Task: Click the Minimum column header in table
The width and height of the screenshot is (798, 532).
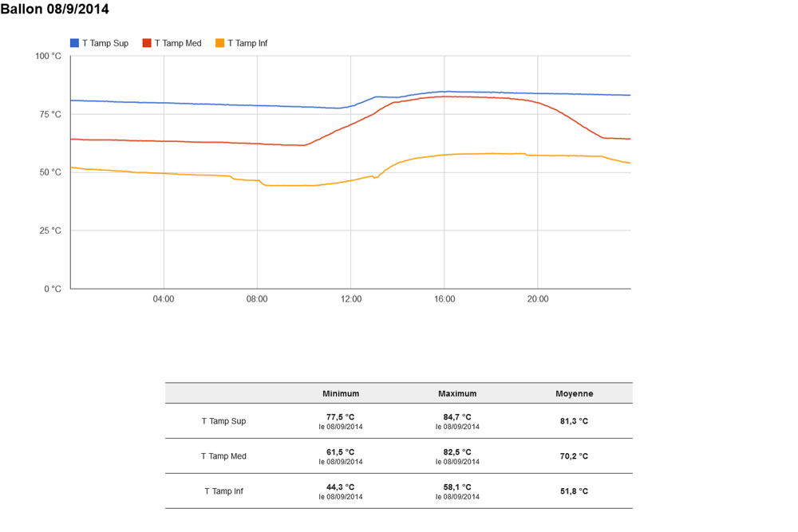Action: (x=341, y=393)
